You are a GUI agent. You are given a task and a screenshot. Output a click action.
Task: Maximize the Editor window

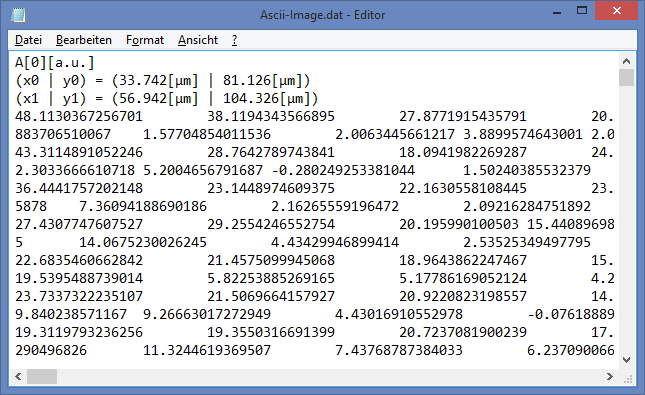582,11
